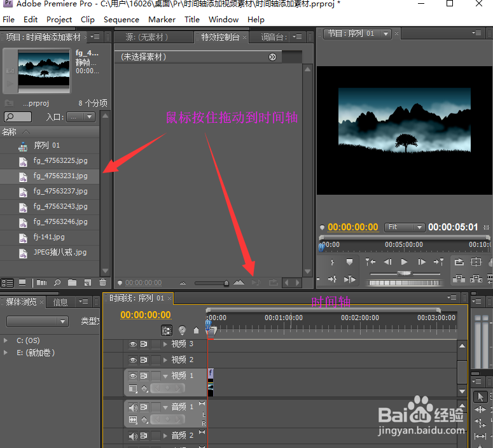Step back one frame in program monitor
493x448 pixels.
(x=387, y=262)
